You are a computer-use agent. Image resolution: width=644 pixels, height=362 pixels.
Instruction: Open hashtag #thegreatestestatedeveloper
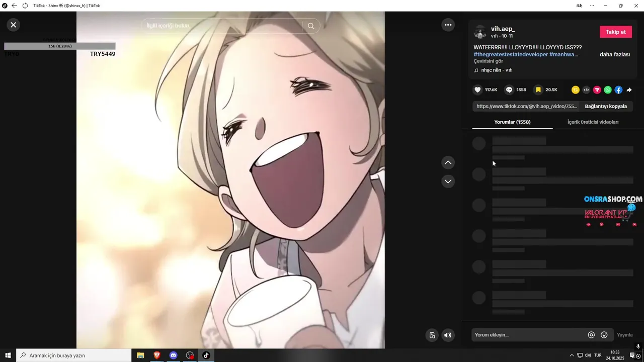511,54
